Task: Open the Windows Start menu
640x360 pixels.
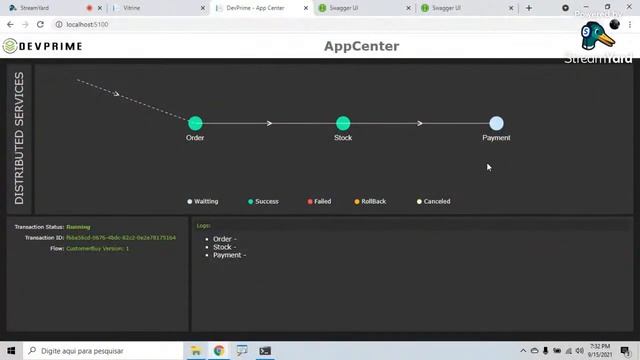Action: pyautogui.click(x=11, y=351)
